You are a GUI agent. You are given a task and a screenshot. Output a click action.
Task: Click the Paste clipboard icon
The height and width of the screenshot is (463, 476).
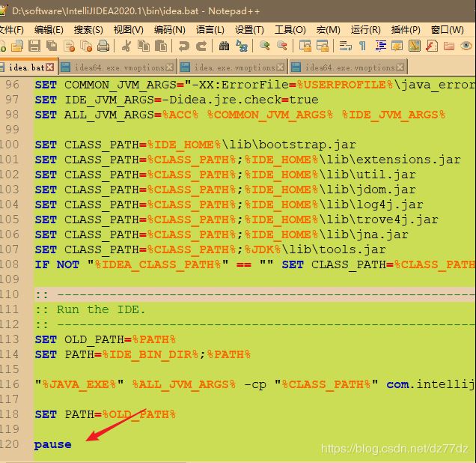pyautogui.click(x=161, y=46)
